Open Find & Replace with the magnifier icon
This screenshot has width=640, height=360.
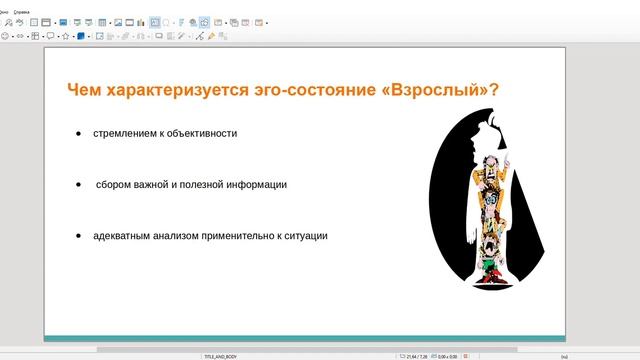8,23
